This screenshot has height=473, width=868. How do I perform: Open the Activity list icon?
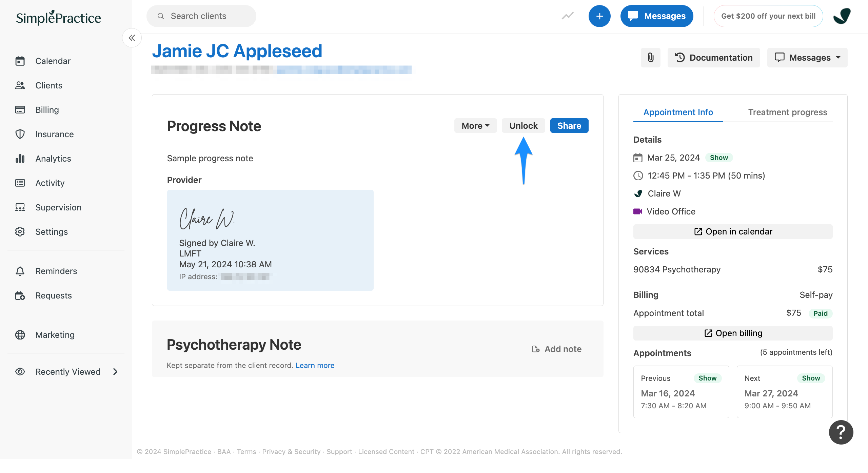coord(20,183)
